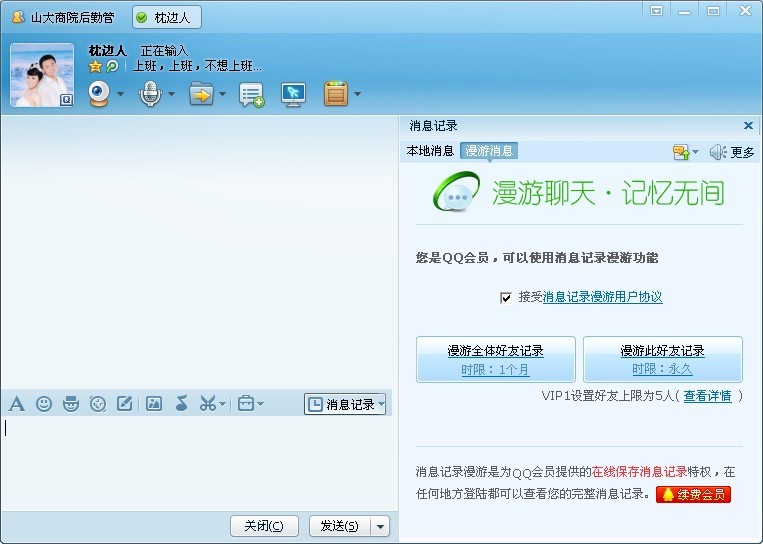Send a window shake nudge
Image resolution: width=763 pixels, height=544 pixels.
98,403
